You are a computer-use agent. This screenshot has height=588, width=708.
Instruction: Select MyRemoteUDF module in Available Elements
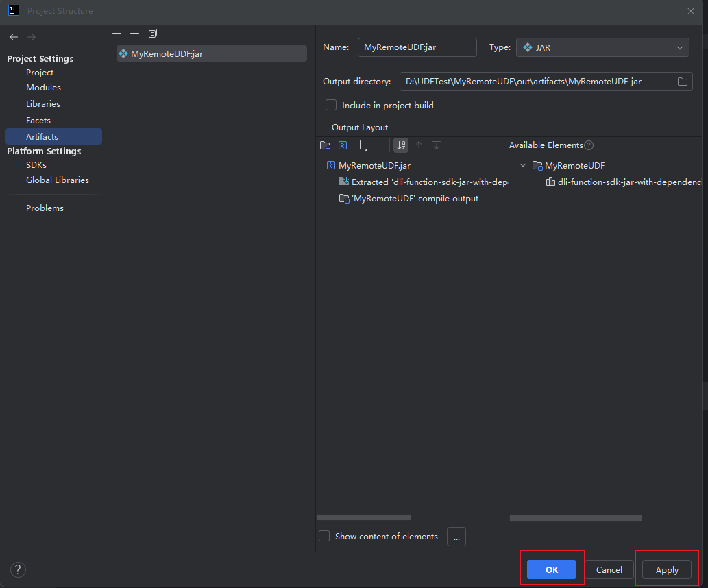pyautogui.click(x=569, y=166)
